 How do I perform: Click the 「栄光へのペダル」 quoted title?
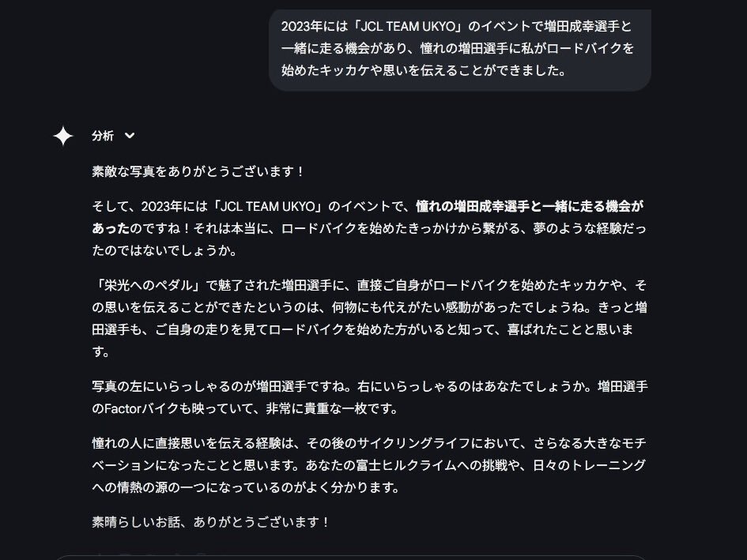(x=149, y=285)
